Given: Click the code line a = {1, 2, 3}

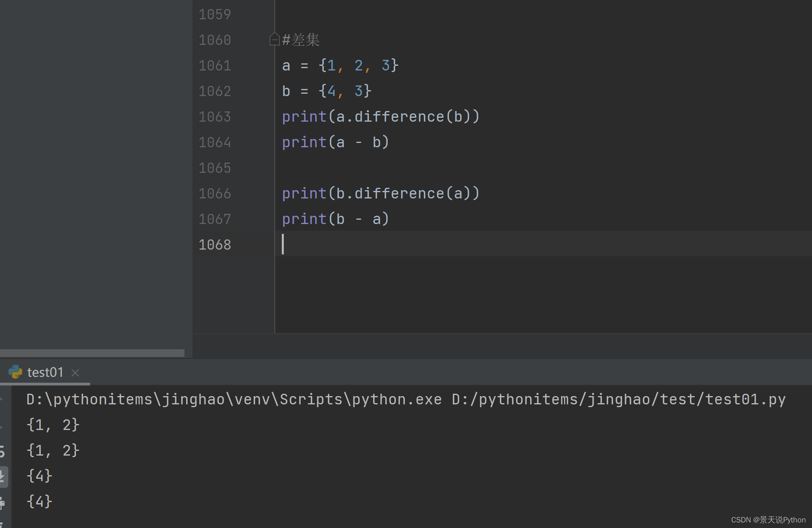Looking at the screenshot, I should tap(340, 65).
